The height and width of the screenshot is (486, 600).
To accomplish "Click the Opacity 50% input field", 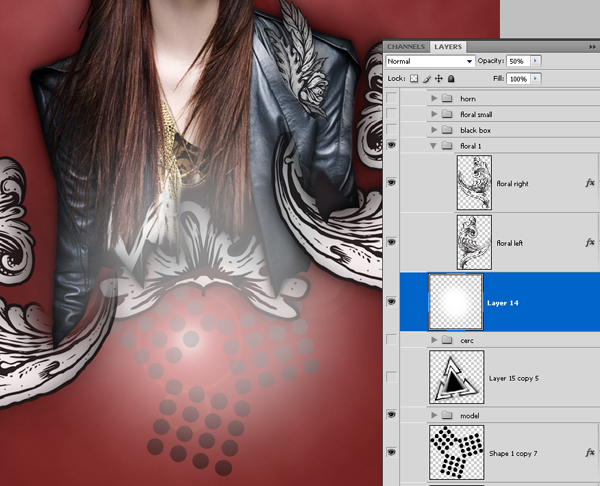I will click(x=518, y=61).
